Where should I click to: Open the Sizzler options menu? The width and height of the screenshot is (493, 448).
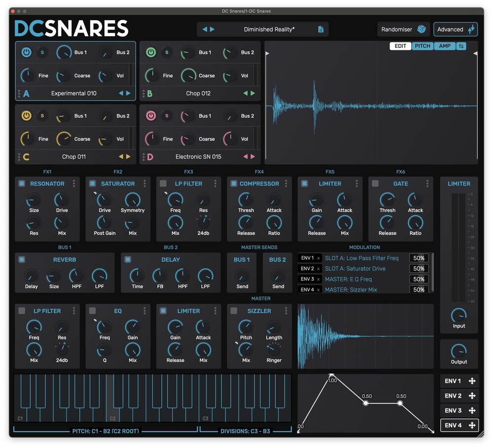coord(285,311)
